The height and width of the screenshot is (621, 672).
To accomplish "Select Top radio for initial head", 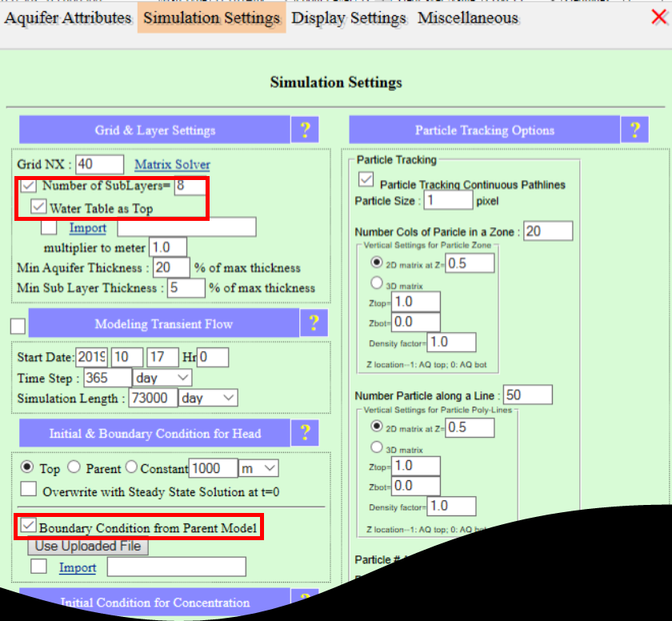I will click(27, 467).
